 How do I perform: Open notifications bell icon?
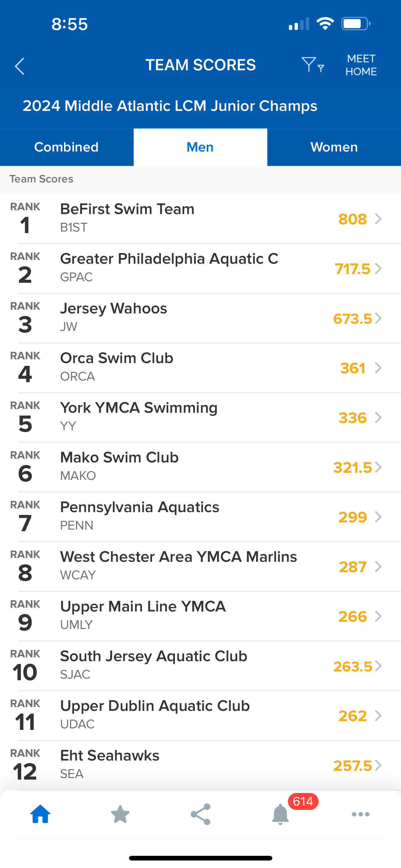(280, 814)
